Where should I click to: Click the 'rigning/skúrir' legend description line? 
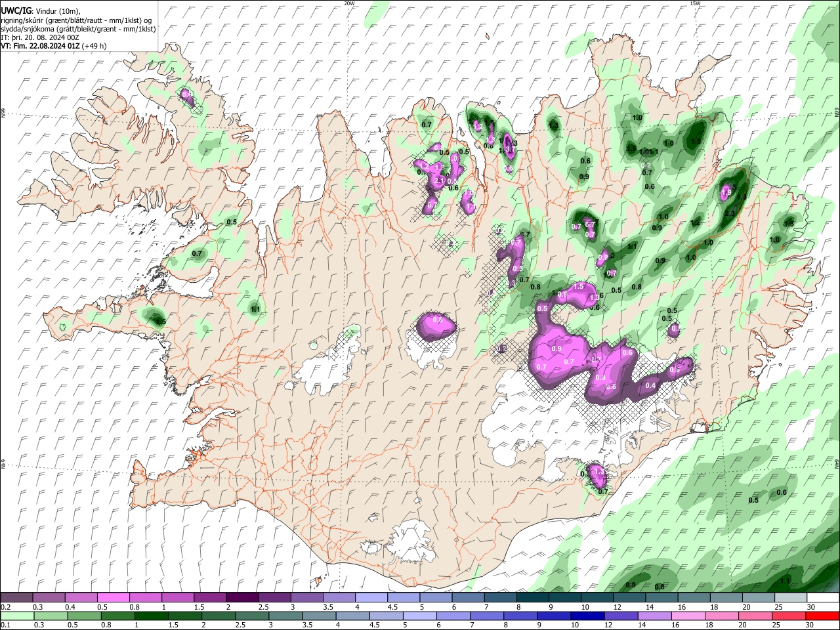tap(76, 20)
